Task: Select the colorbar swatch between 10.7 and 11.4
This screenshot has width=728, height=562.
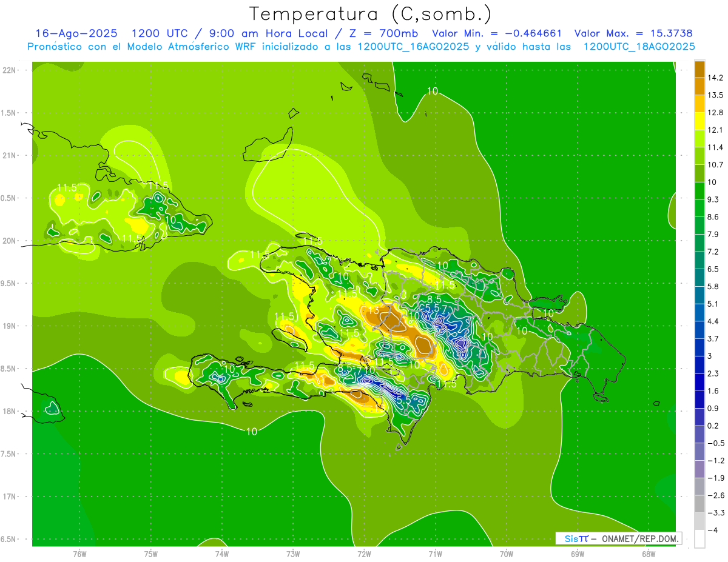Action: point(699,156)
